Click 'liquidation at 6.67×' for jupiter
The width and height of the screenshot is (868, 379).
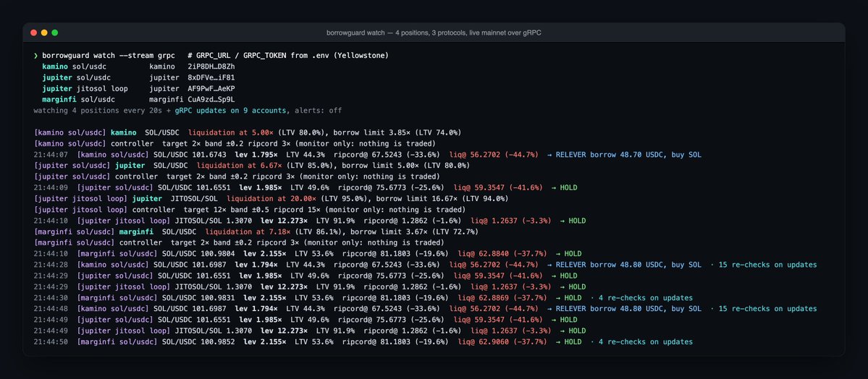[240, 166]
